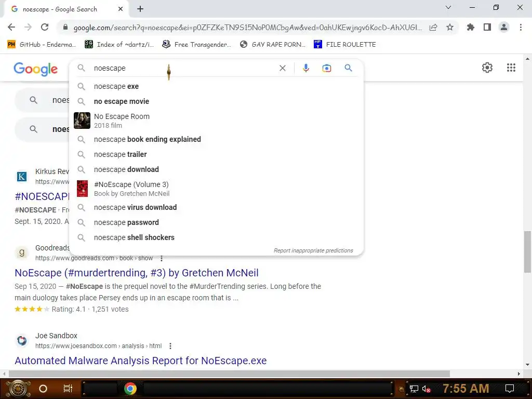Open the tab search chevron

(448, 7)
